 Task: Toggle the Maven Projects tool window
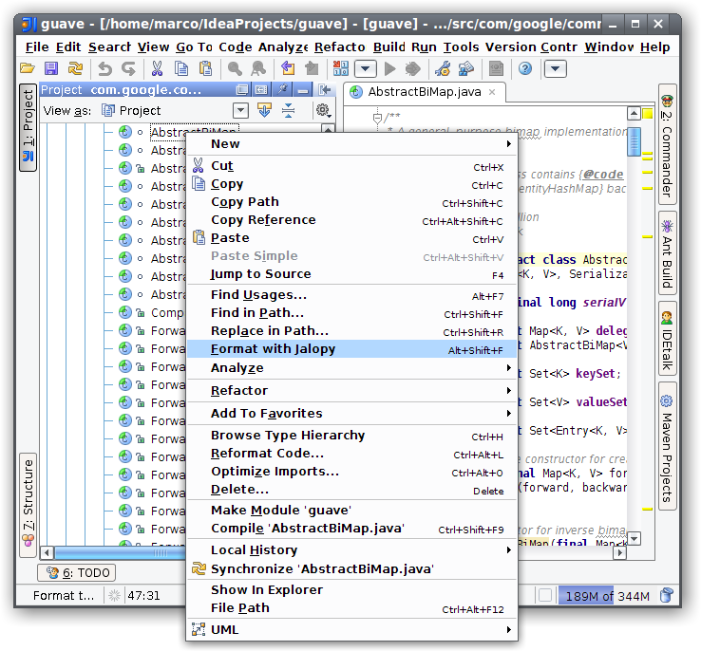point(667,446)
